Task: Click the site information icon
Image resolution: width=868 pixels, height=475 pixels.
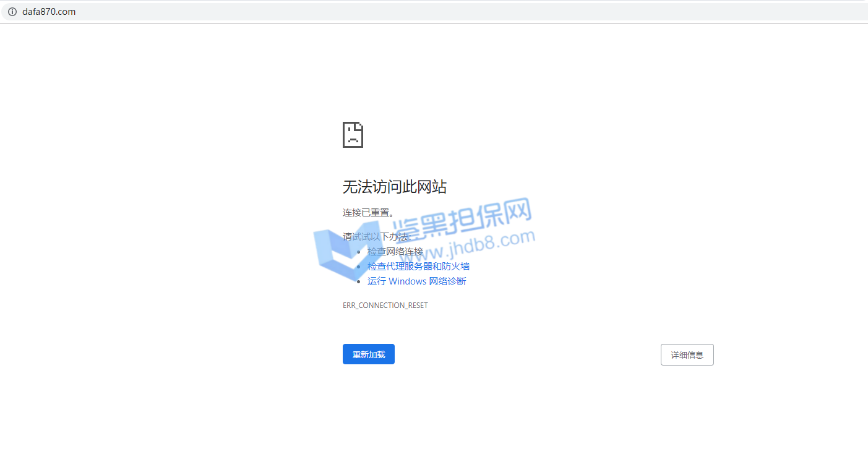Action: point(12,12)
